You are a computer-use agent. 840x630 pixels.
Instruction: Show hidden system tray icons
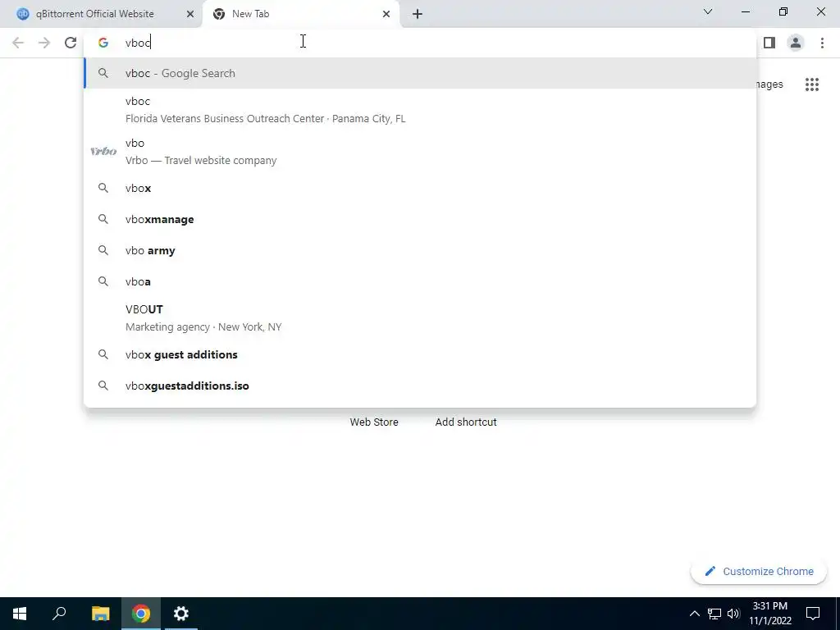[x=694, y=614]
